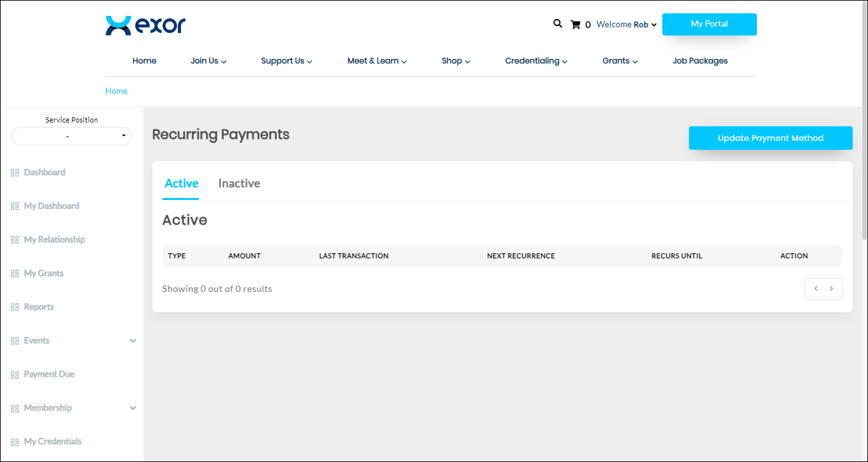Open the Service Position dropdown
The width and height of the screenshot is (868, 462).
(x=72, y=136)
